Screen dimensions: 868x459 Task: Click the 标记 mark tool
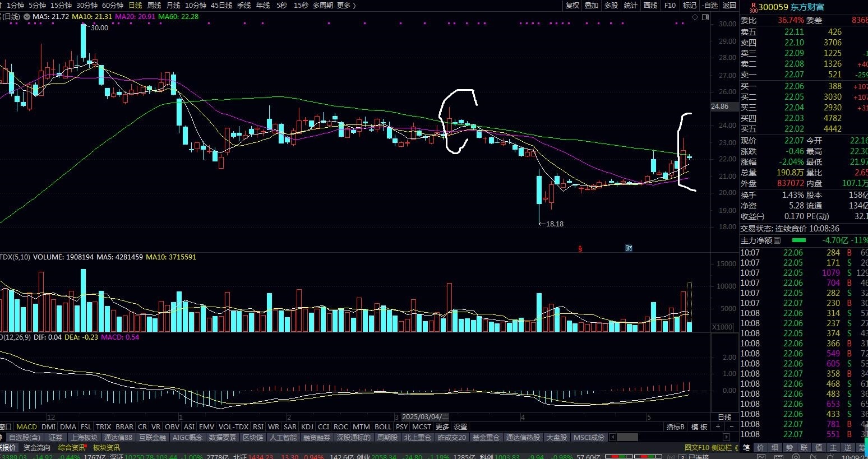[x=689, y=5]
